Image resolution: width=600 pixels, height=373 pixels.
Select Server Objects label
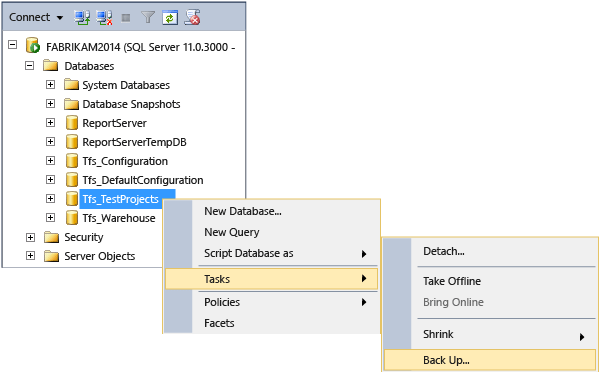(99, 256)
